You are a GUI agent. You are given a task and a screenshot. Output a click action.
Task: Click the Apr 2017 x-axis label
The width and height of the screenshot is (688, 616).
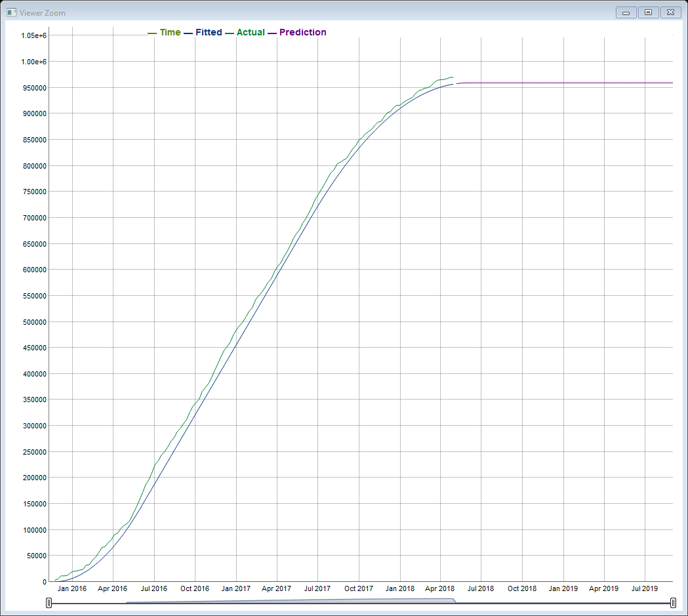[276, 589]
